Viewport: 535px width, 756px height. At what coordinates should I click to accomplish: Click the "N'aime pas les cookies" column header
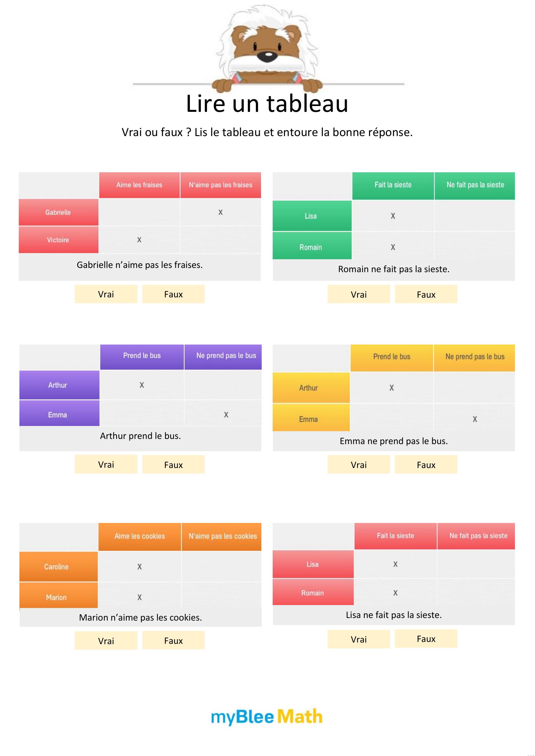(222, 537)
